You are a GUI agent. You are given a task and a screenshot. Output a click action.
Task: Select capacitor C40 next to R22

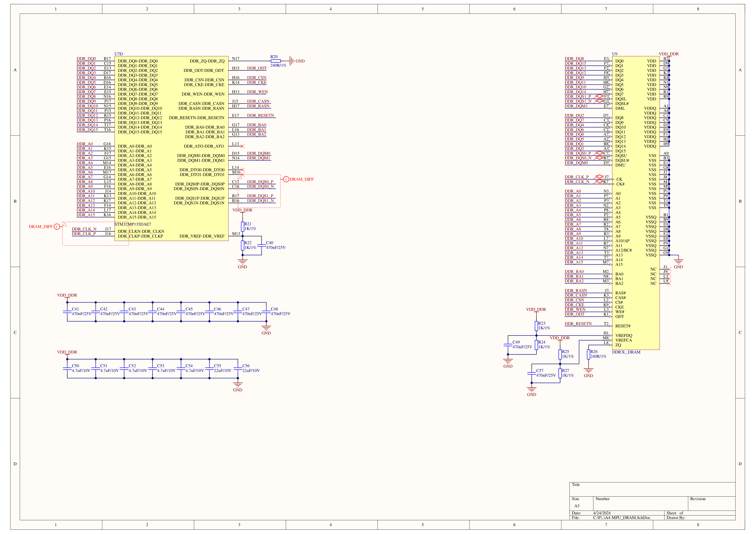click(261, 245)
